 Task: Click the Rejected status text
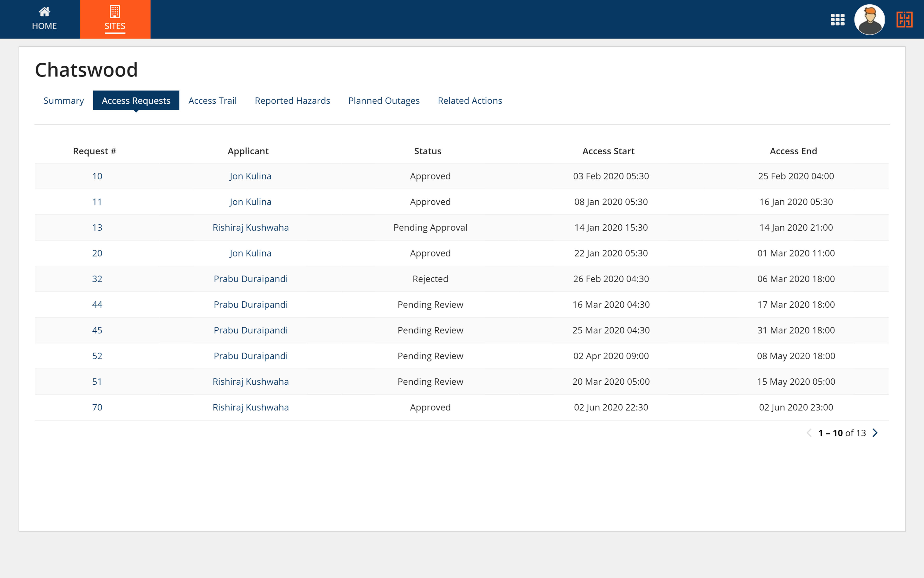click(430, 279)
